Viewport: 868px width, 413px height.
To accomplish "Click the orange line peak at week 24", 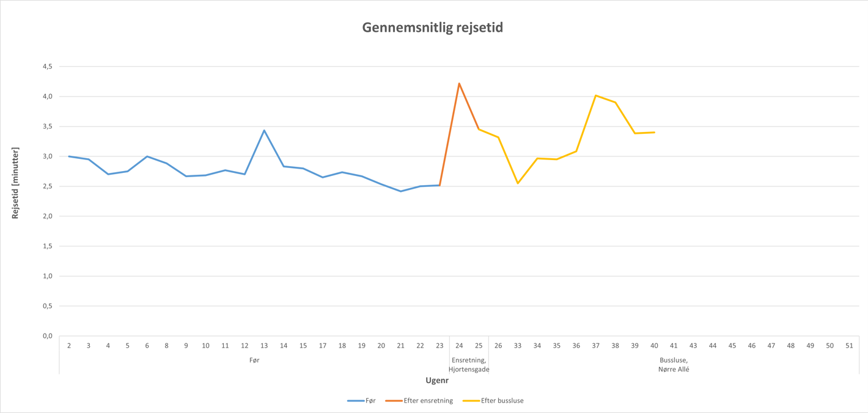I will (x=459, y=84).
